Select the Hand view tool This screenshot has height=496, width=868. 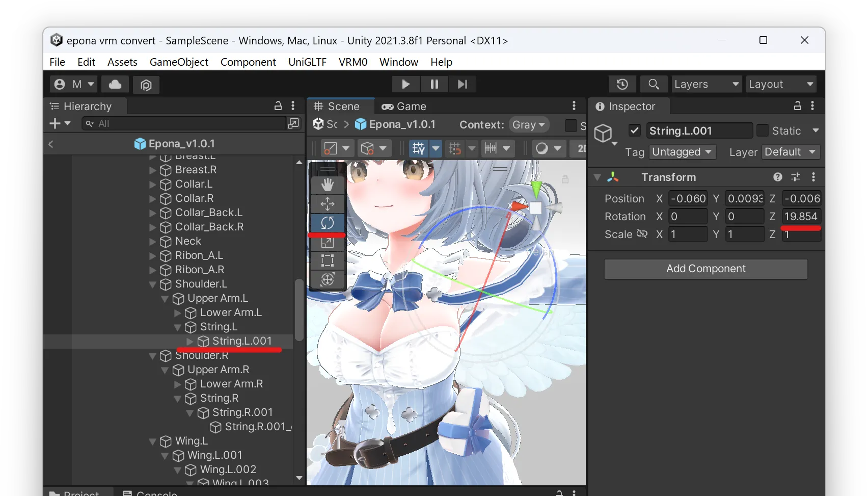pos(328,185)
